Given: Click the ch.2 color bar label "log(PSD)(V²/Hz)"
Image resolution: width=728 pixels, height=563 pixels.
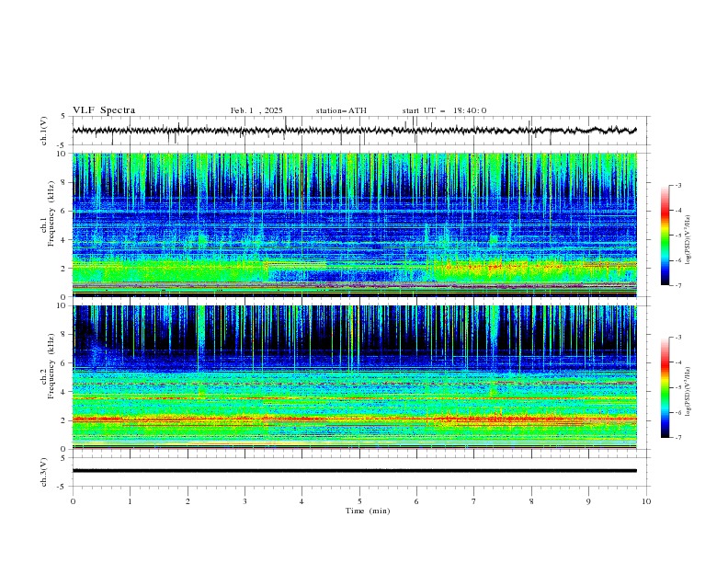Looking at the screenshot, I should point(688,392).
